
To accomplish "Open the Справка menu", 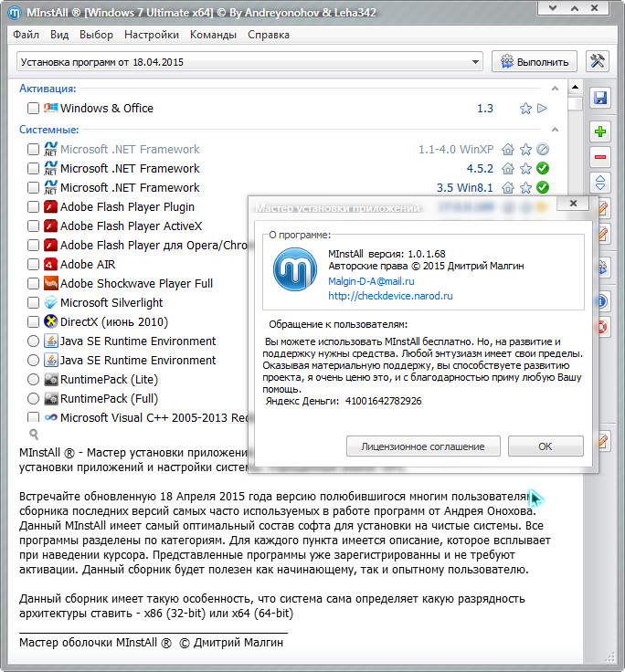I will 269,35.
